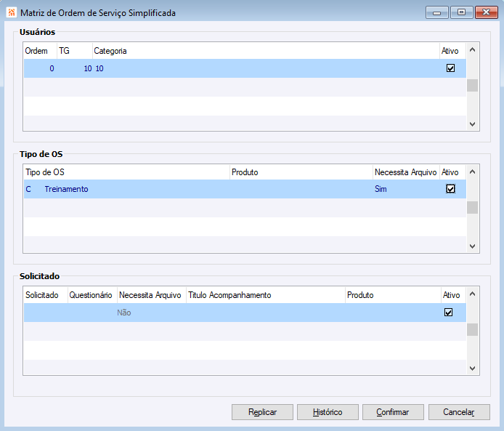Minimize the Matriz de Ordem window
This screenshot has width=504, height=431.
[436, 13]
